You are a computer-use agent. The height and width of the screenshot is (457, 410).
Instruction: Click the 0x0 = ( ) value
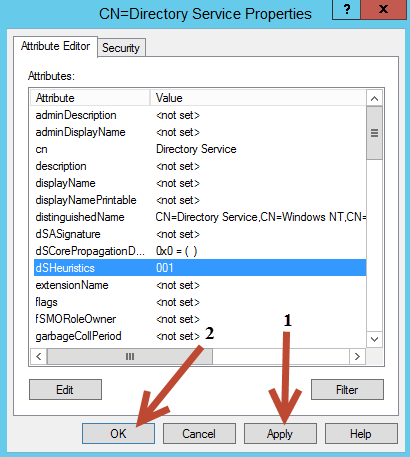pyautogui.click(x=176, y=251)
